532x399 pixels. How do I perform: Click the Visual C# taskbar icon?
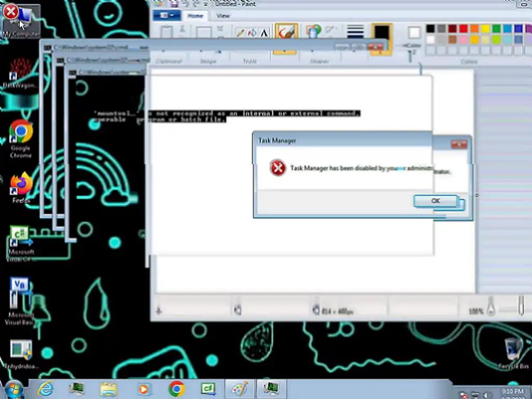point(208,389)
